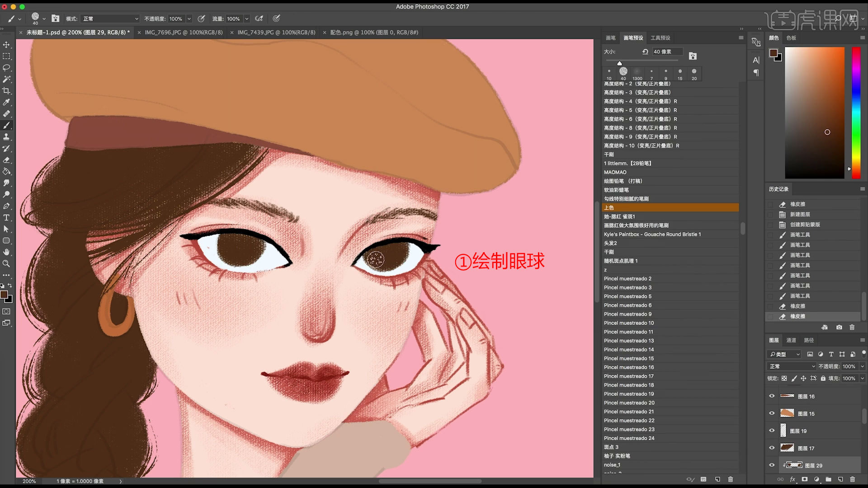Select the Eyedropper tool
This screenshot has height=488, width=868.
pos(7,102)
